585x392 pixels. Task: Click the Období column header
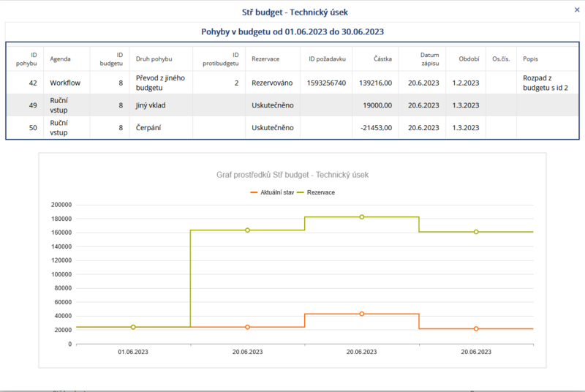469,59
